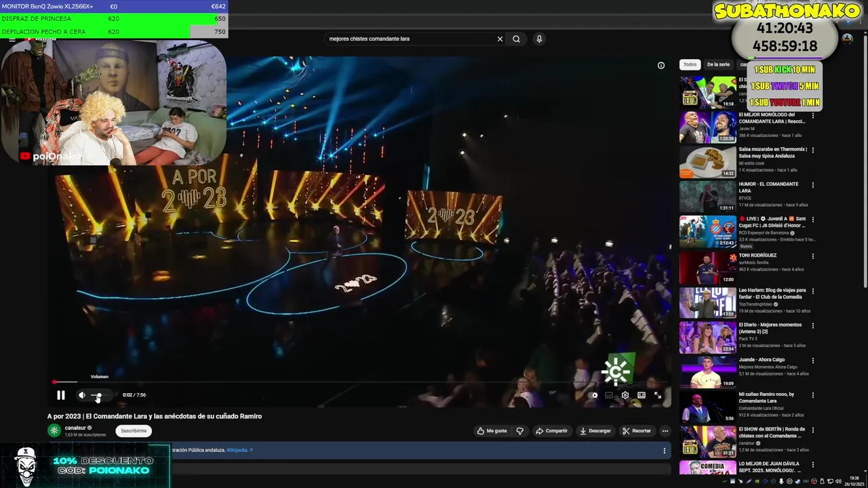Viewport: 868px width, 488px height.
Task: Open more actions menu beside Recortar
Action: click(x=665, y=430)
